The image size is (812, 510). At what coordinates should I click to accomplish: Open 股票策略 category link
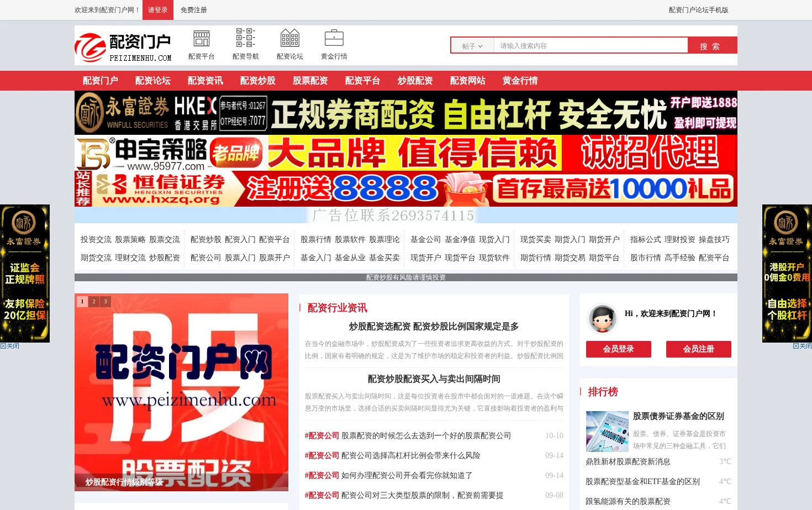pos(130,240)
